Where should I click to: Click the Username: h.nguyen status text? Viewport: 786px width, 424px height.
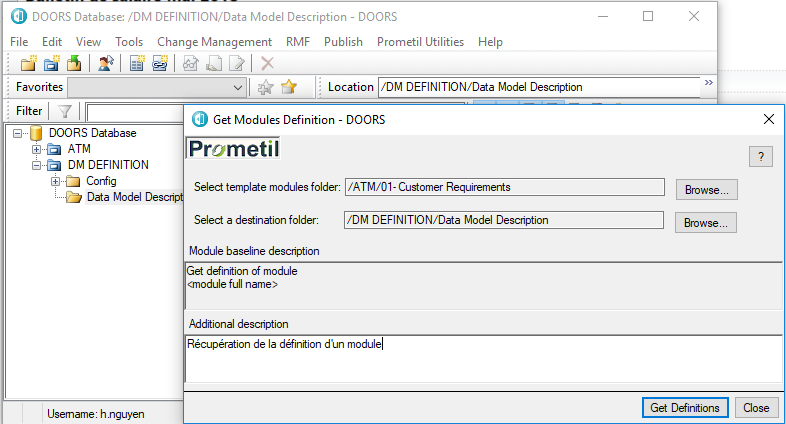pos(96,414)
